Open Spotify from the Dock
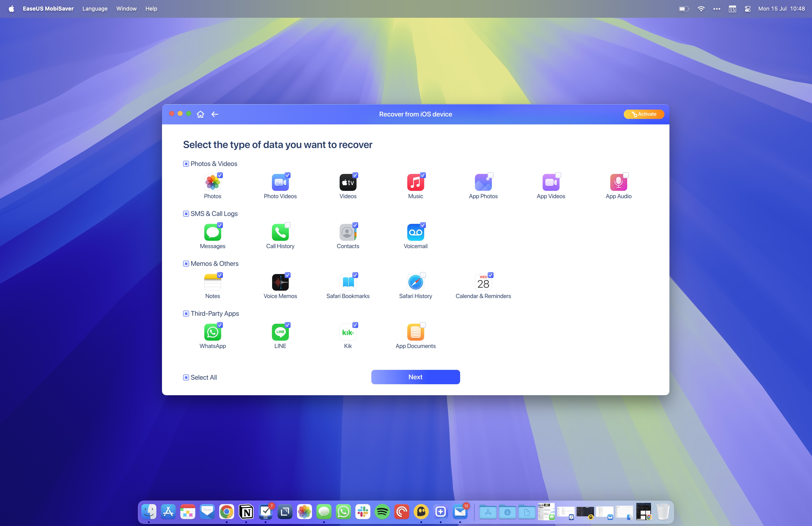Screen dimensions: 812x526 pyautogui.click(x=382, y=512)
